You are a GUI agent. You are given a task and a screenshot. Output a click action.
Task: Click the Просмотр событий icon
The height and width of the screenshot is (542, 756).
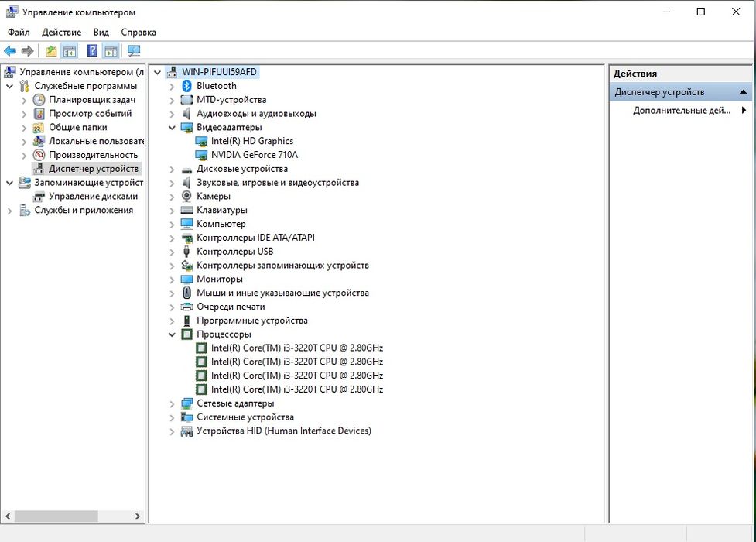[x=39, y=114]
